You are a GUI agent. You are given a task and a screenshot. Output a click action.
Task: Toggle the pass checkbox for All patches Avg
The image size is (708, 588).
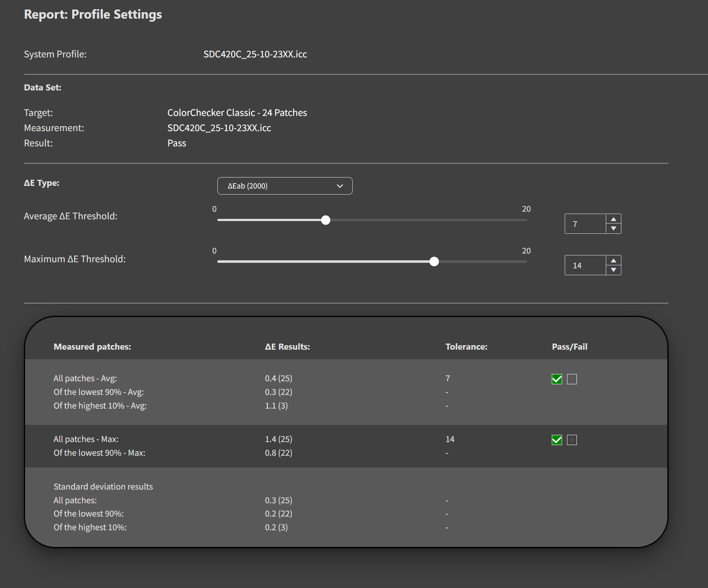(557, 379)
